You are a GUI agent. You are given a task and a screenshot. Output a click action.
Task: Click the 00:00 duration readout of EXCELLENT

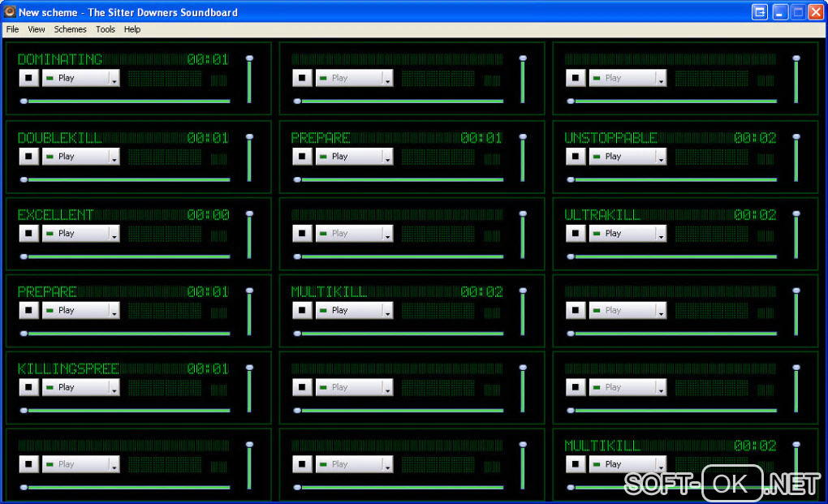(208, 215)
